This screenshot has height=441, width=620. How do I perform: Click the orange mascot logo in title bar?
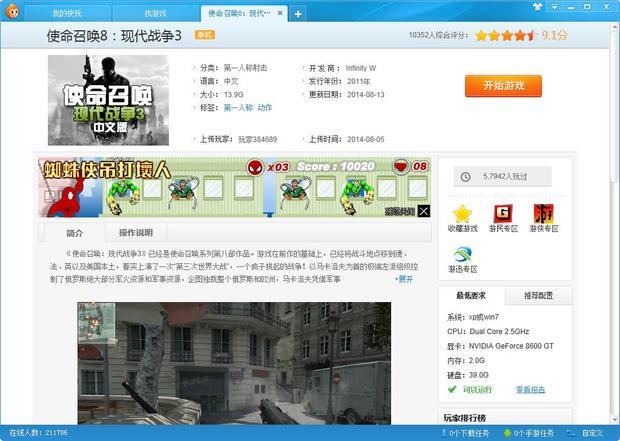[12, 11]
